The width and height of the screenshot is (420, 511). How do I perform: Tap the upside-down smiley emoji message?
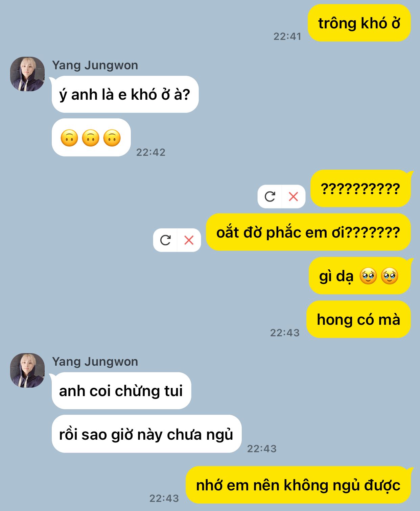click(91, 138)
